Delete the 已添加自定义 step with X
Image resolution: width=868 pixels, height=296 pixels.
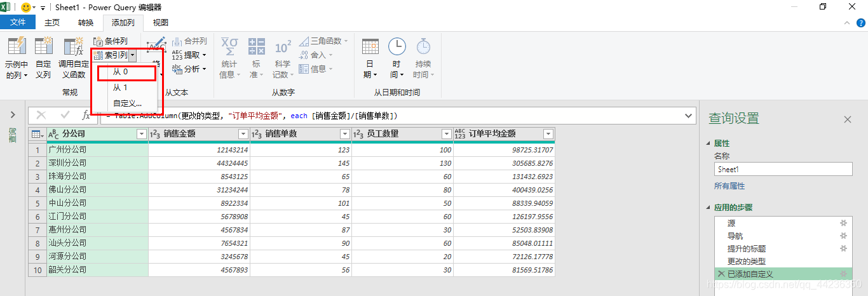[x=721, y=274]
